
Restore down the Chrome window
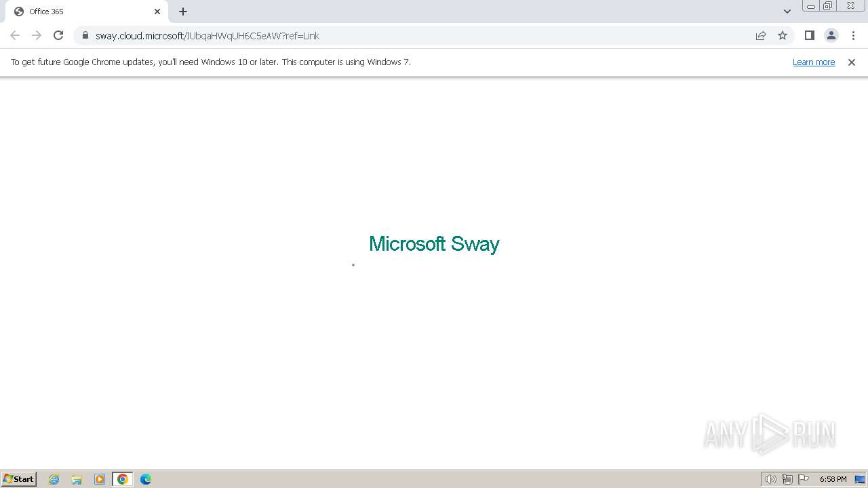click(828, 6)
